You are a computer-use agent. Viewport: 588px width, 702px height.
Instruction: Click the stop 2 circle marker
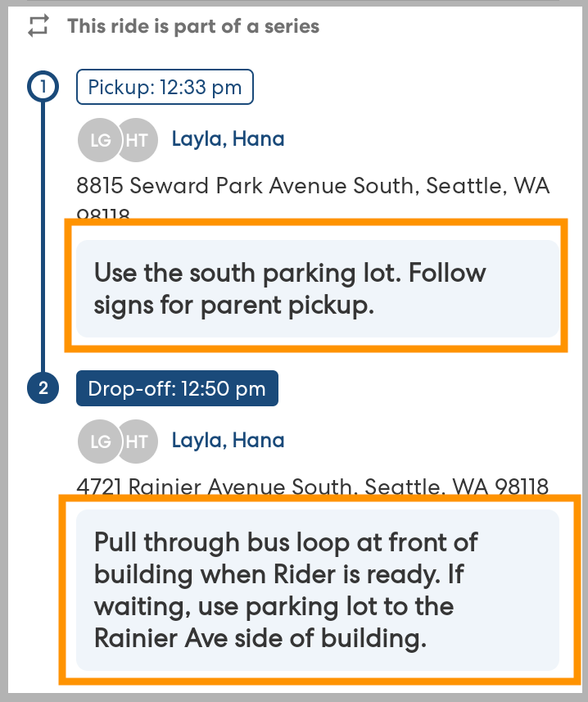pos(41,389)
